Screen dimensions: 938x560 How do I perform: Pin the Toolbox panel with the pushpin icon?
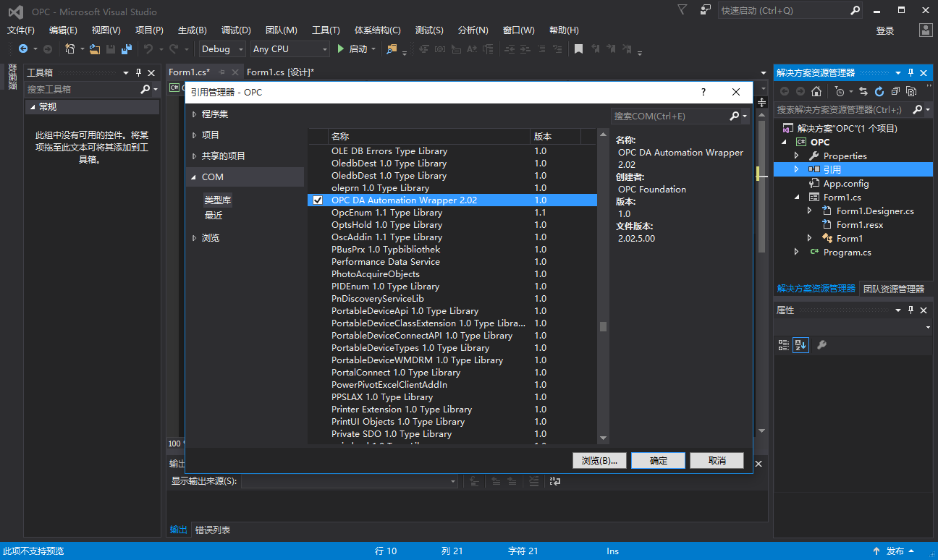[x=139, y=73]
